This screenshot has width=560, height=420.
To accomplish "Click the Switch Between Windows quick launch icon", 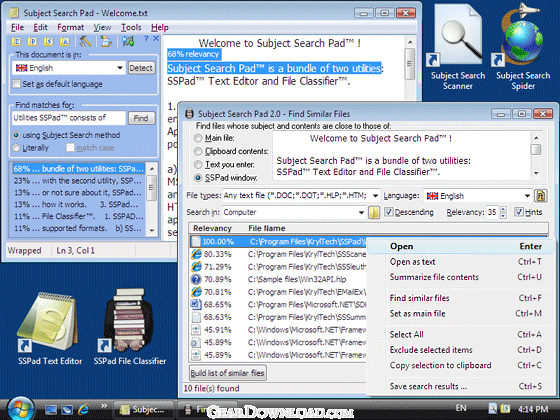I will tap(67, 409).
